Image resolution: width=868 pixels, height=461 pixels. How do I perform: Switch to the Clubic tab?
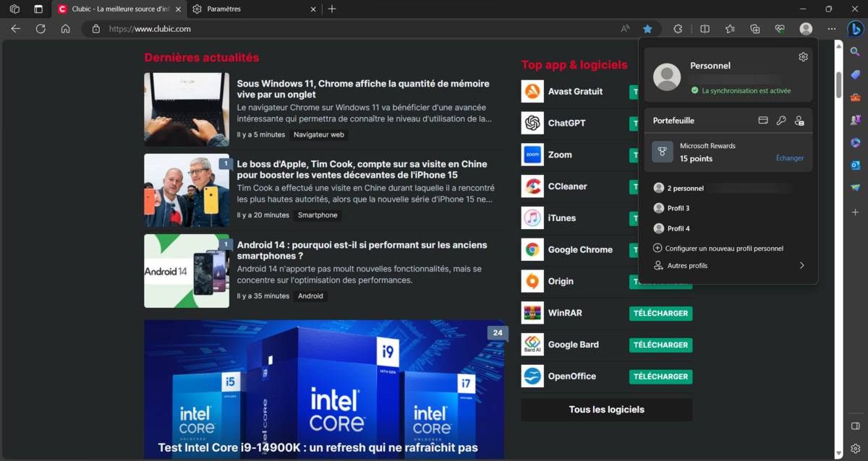tap(121, 9)
